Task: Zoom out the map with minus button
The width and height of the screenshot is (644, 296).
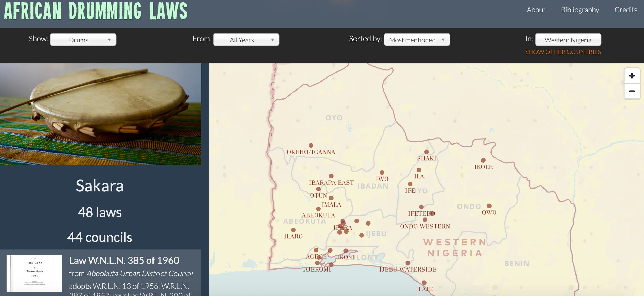Action: 632,91
